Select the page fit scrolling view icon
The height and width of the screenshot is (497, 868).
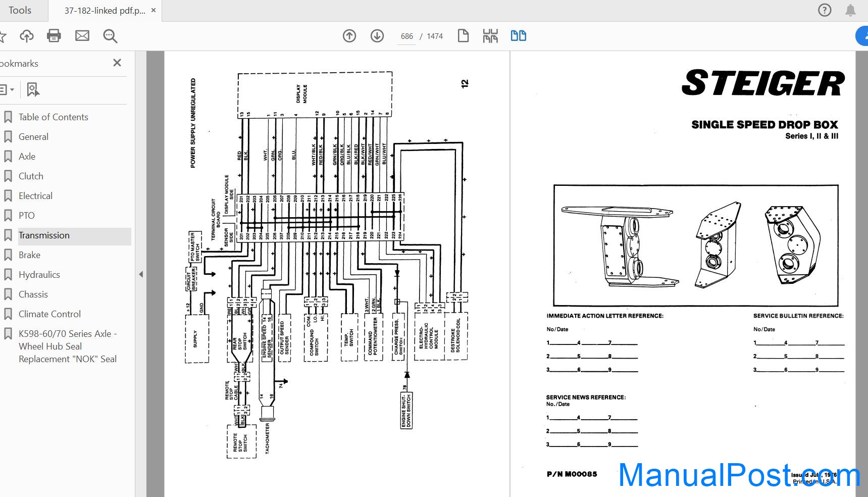click(x=490, y=36)
